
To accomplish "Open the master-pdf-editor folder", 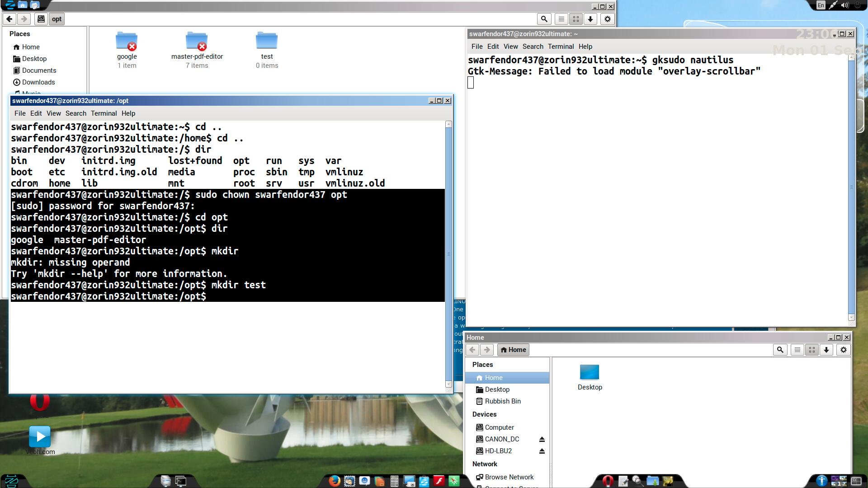I will (x=197, y=42).
